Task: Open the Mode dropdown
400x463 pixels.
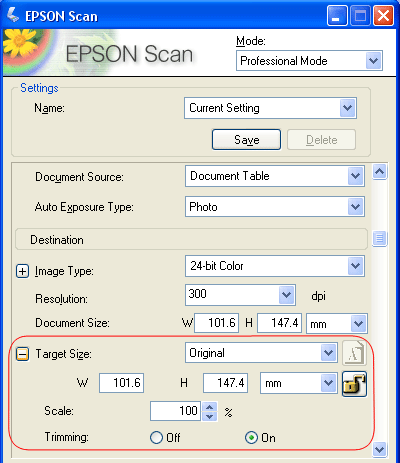Action: point(373,61)
